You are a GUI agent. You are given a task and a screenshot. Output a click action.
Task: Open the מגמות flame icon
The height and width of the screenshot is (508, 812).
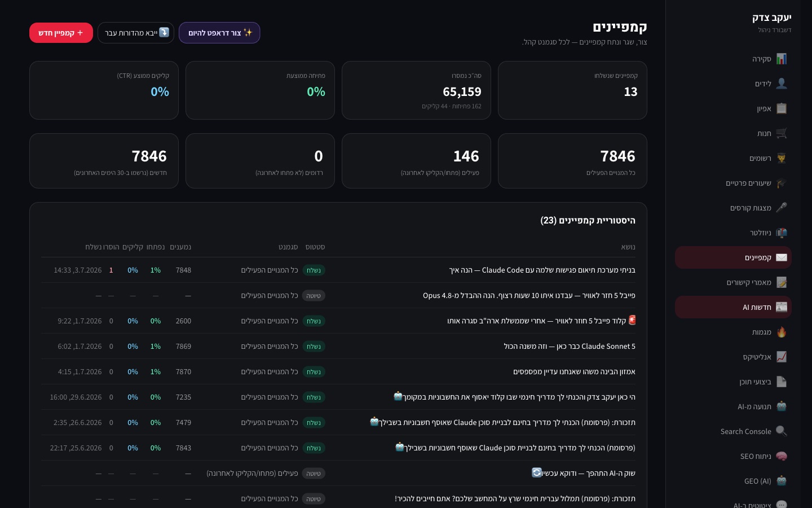(781, 332)
